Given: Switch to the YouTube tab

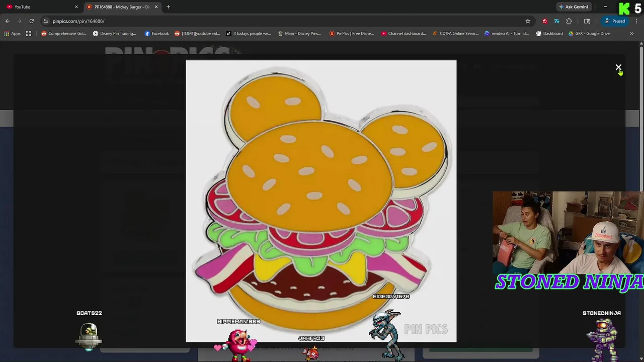Looking at the screenshot, I should (x=40, y=7).
